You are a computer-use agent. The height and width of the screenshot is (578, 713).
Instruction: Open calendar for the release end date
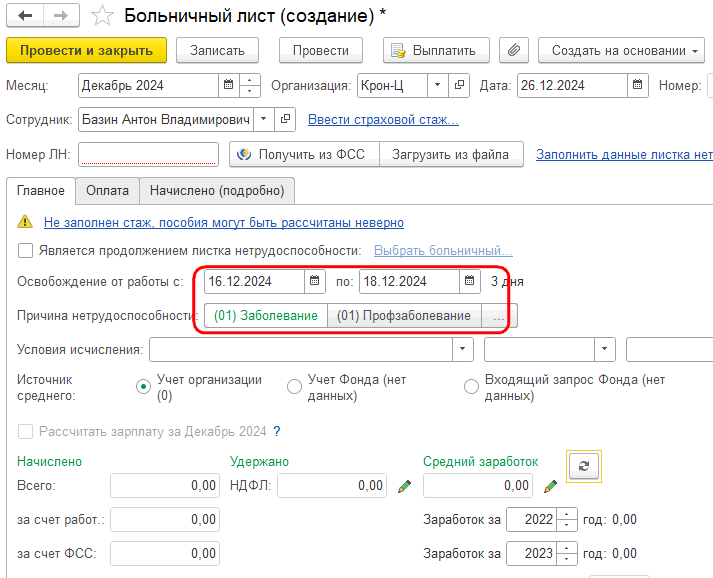click(x=469, y=281)
